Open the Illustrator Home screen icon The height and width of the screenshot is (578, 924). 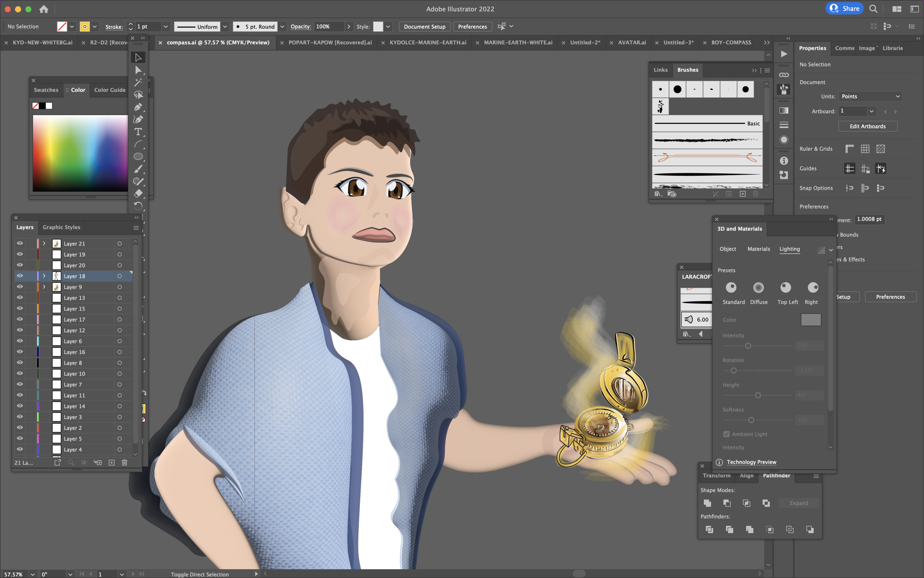pyautogui.click(x=44, y=9)
